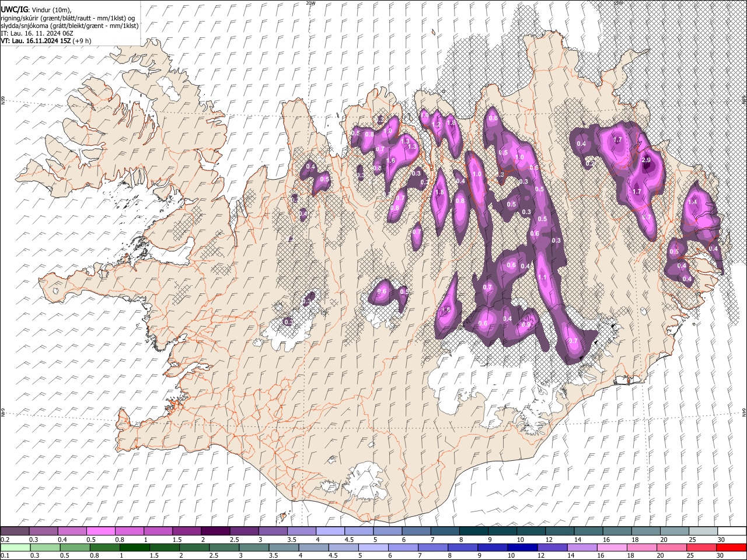Select top legend swatch between 1.5 and 2

[186, 531]
